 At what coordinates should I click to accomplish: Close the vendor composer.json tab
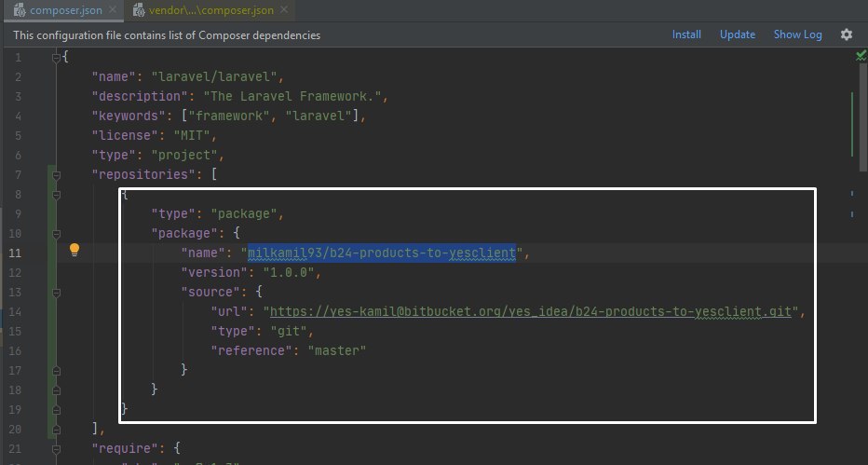(x=285, y=10)
